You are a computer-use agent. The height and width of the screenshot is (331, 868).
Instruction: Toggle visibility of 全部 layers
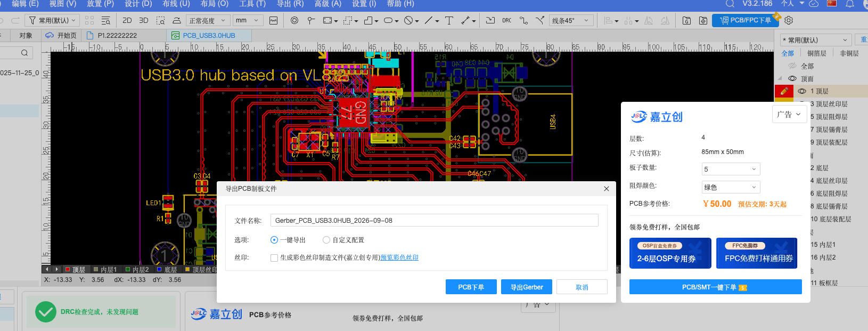(x=792, y=66)
